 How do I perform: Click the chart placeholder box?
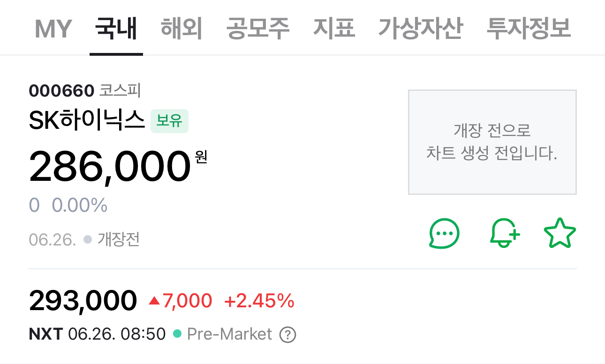(x=492, y=141)
